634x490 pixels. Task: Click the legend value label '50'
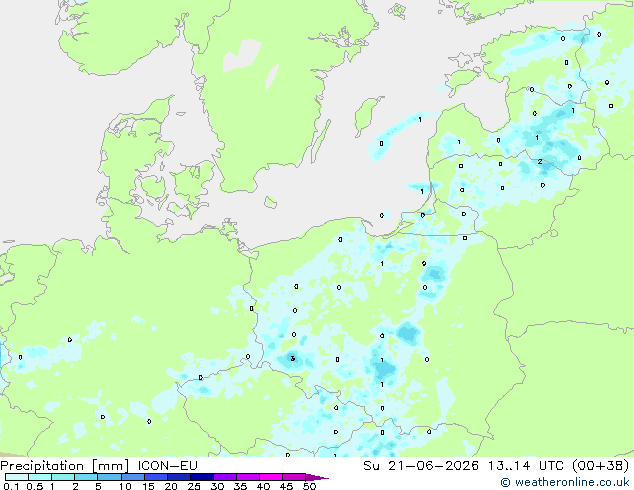coord(309,486)
